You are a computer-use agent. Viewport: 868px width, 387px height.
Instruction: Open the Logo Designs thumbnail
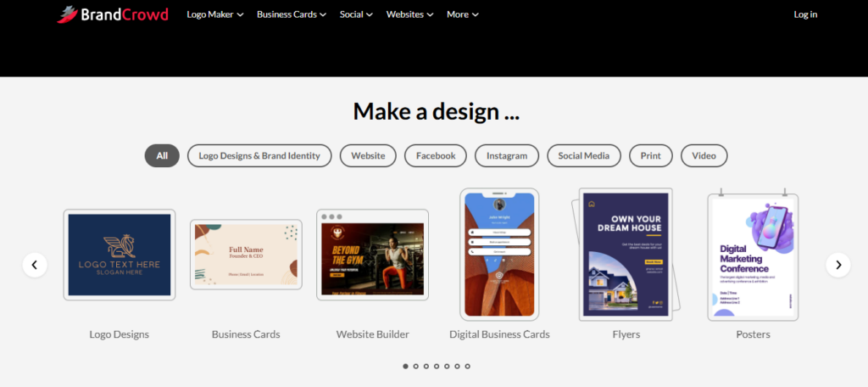[120, 255]
